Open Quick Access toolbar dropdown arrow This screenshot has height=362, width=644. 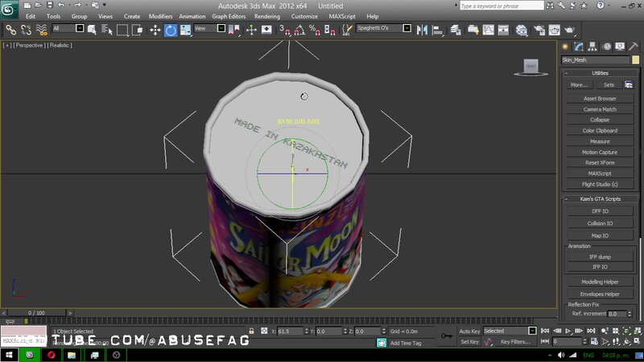click(x=105, y=6)
